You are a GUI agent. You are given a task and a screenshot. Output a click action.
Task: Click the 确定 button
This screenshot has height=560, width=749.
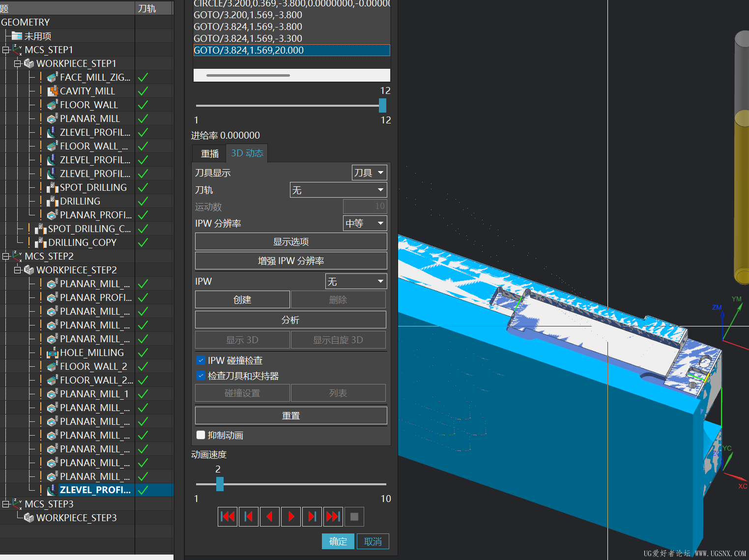[338, 541]
